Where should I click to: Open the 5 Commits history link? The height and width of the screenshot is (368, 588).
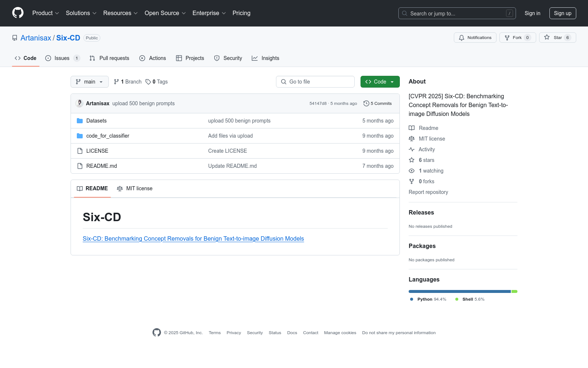(377, 103)
